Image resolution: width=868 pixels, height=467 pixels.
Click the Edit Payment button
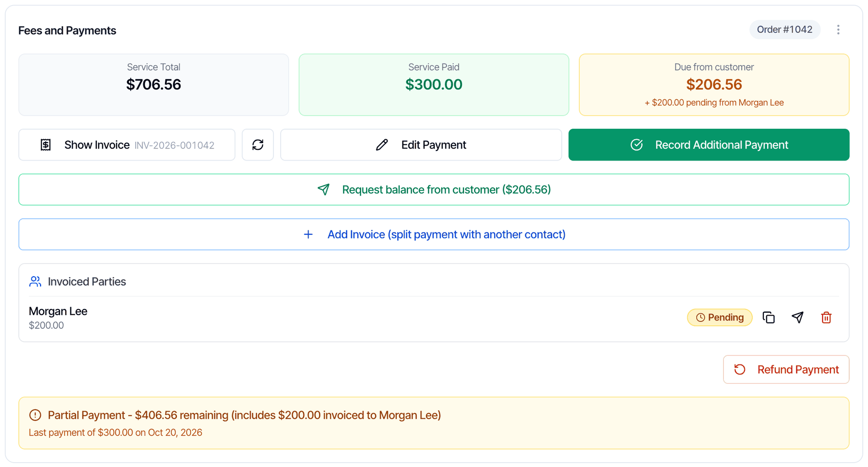point(421,145)
